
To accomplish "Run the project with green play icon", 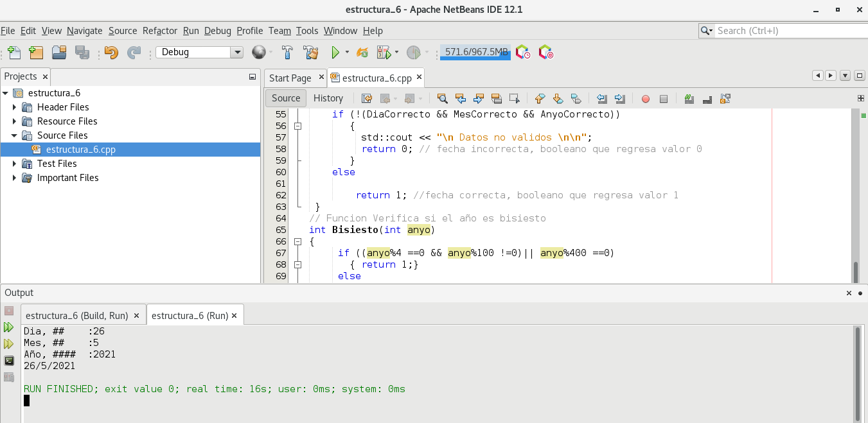I will [335, 53].
